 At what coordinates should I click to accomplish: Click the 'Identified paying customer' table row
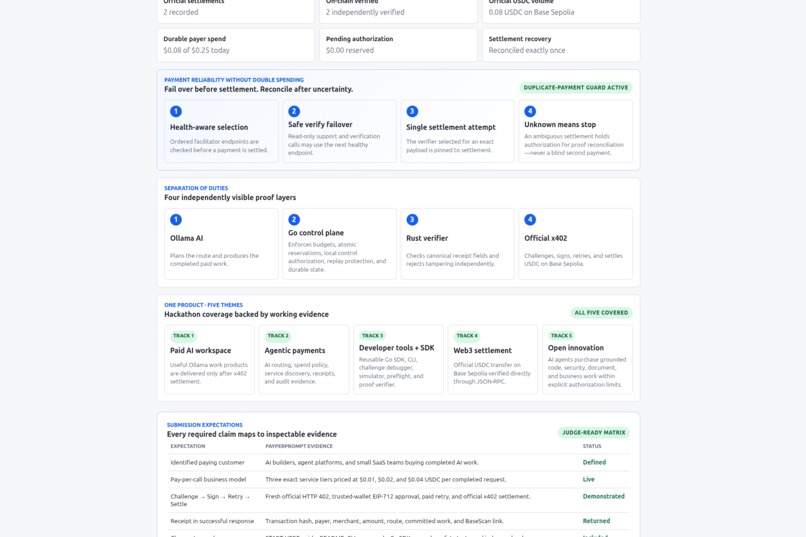pyautogui.click(x=398, y=462)
